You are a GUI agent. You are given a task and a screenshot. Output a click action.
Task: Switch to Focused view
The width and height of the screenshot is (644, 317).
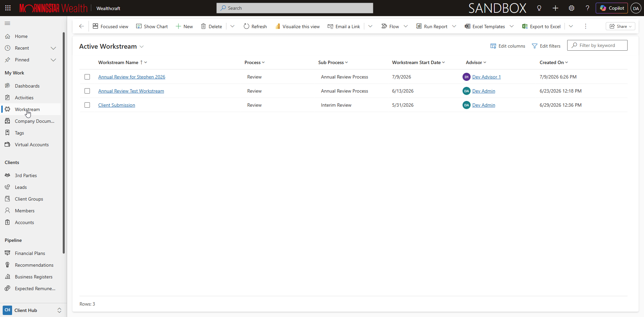pos(110,26)
